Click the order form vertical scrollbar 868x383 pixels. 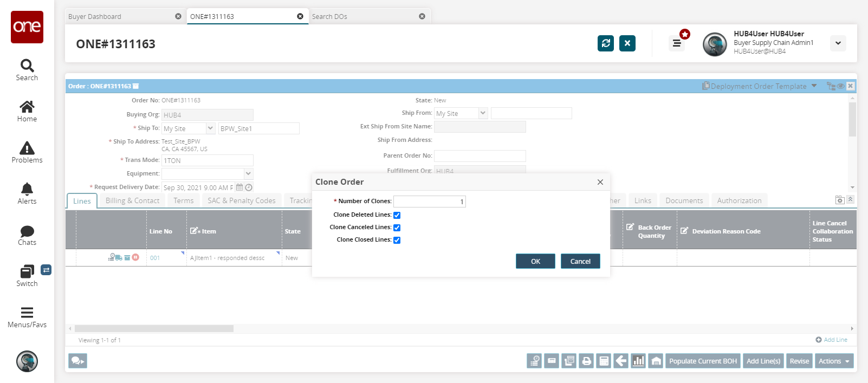point(852,119)
